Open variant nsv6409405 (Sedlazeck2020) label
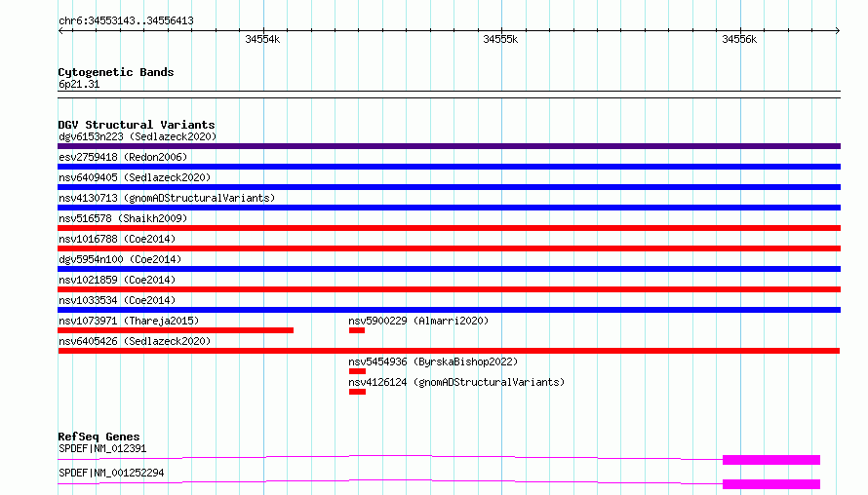 pyautogui.click(x=135, y=177)
